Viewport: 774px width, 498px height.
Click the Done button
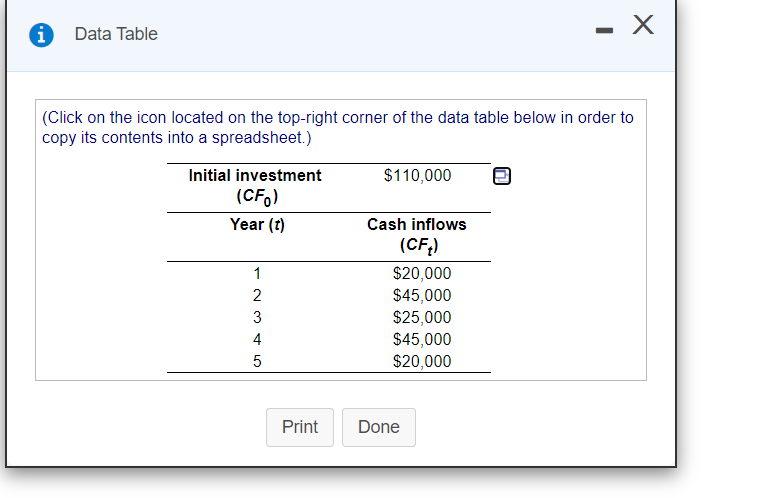(x=378, y=427)
